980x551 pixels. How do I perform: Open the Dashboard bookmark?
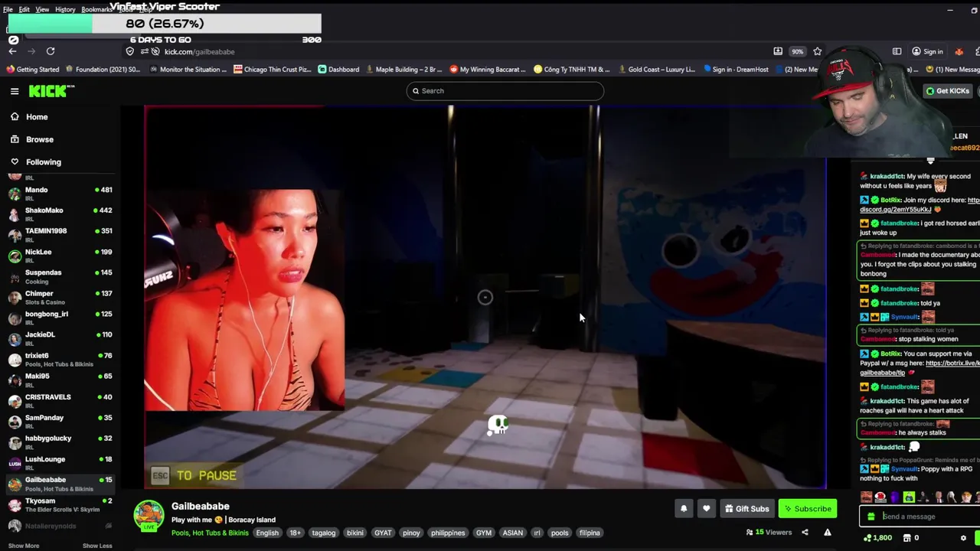[338, 70]
